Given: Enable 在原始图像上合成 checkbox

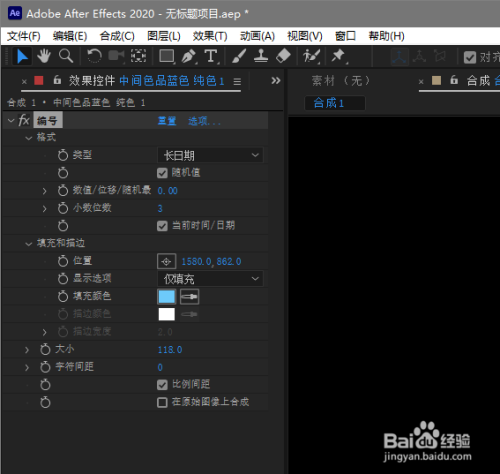Looking at the screenshot, I should pyautogui.click(x=162, y=403).
